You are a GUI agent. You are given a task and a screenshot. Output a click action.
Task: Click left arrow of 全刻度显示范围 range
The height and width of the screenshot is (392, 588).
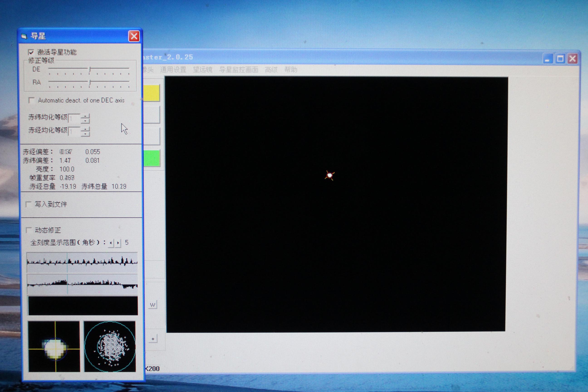tap(111, 243)
